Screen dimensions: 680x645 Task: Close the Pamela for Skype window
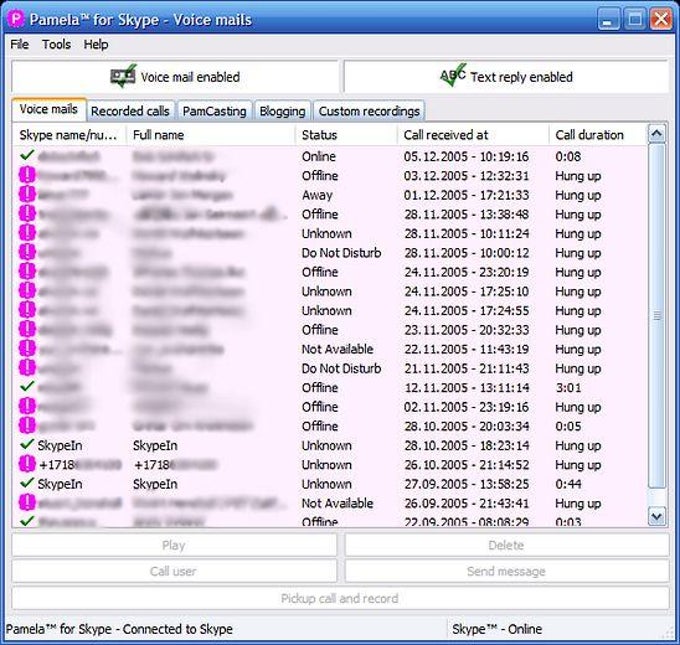click(x=661, y=19)
